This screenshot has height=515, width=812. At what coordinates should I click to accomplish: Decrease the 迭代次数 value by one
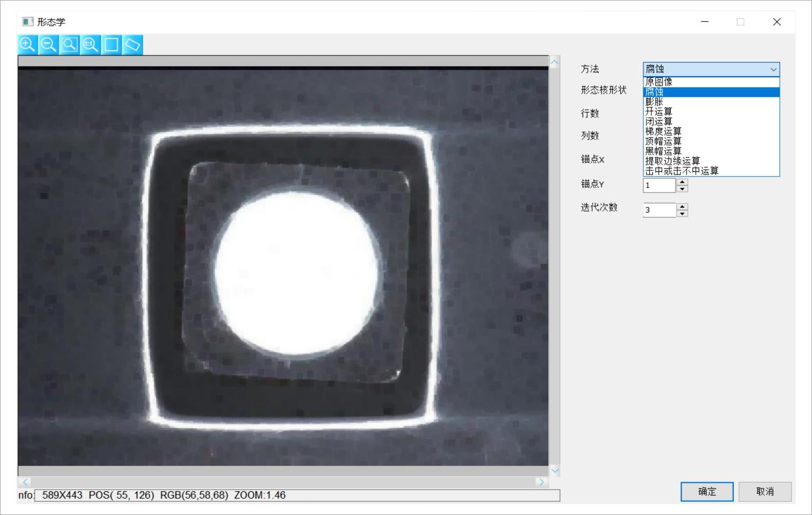[682, 214]
